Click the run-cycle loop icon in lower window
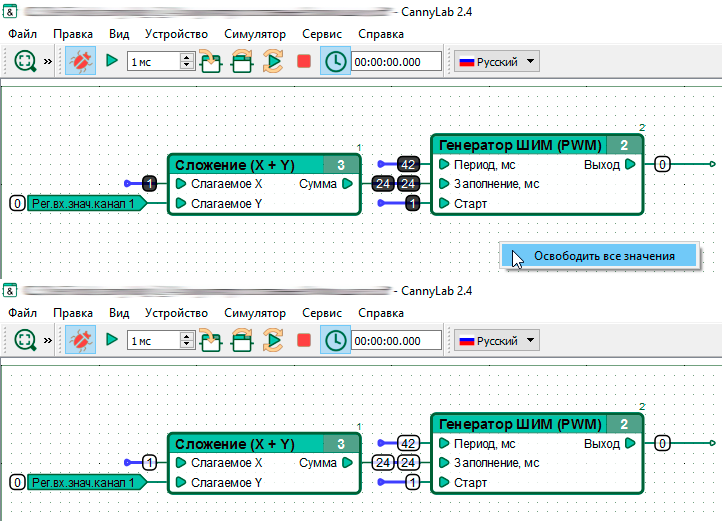The height and width of the screenshot is (521, 722). [273, 340]
